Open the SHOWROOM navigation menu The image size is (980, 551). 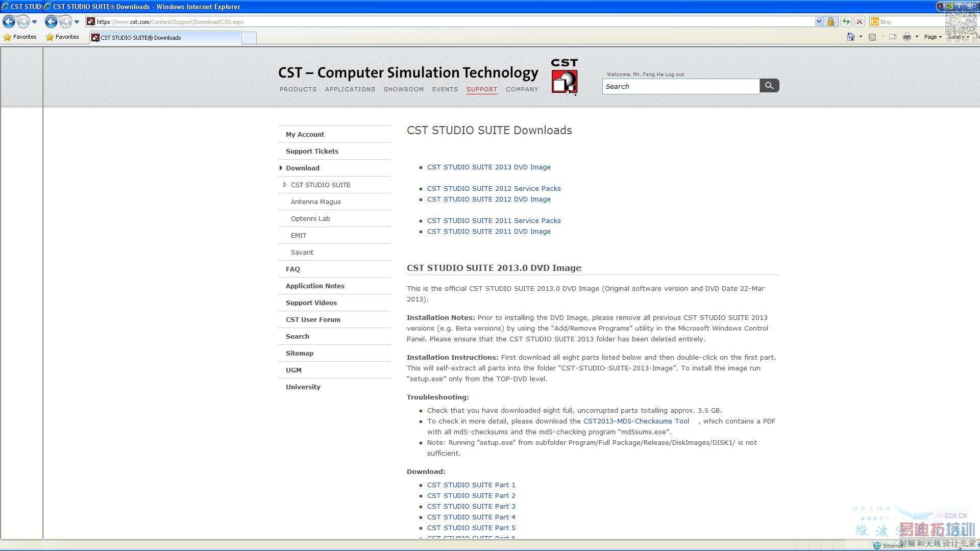pos(404,89)
